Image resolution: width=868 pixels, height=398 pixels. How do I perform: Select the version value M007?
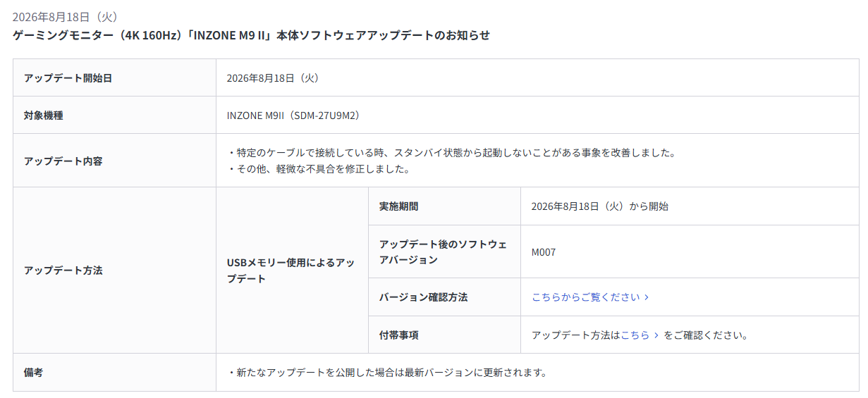point(544,251)
